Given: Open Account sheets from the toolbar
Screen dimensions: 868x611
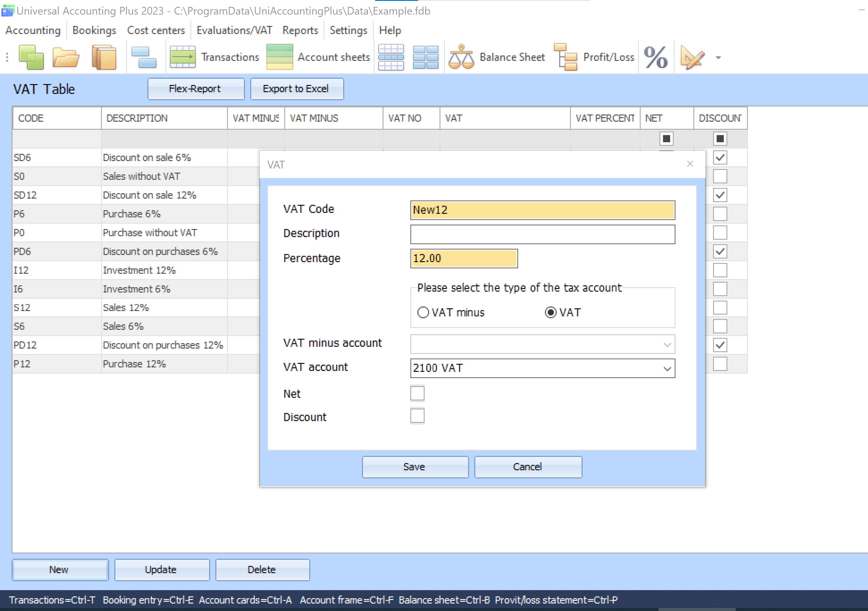Looking at the screenshot, I should coord(318,57).
